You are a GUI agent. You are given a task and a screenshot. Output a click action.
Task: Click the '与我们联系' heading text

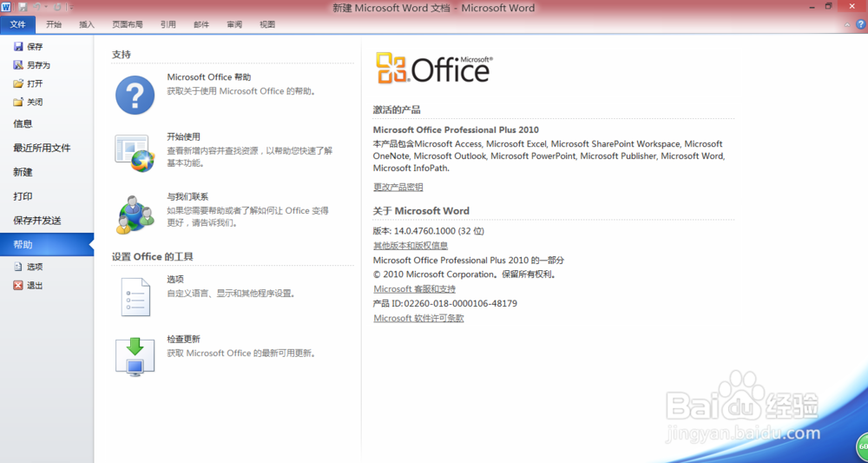tap(187, 196)
